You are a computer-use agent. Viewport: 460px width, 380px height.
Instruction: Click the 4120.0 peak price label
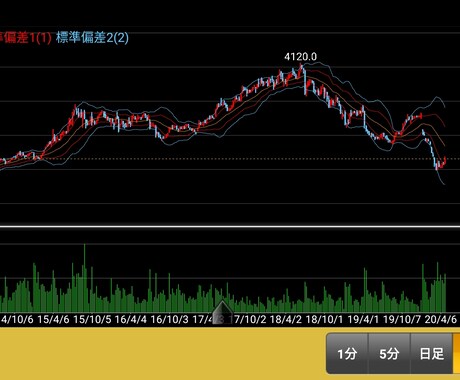[x=301, y=57]
